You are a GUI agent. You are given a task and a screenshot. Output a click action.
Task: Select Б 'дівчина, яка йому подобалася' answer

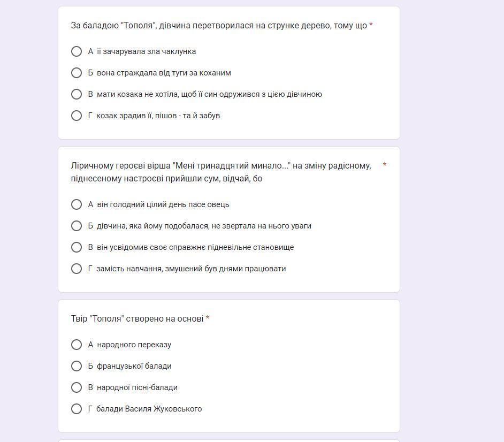77,226
